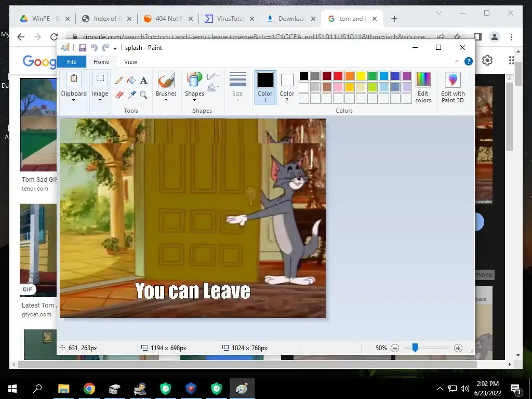Click the tenor.com source link
The image size is (532, 399).
pos(35,189)
